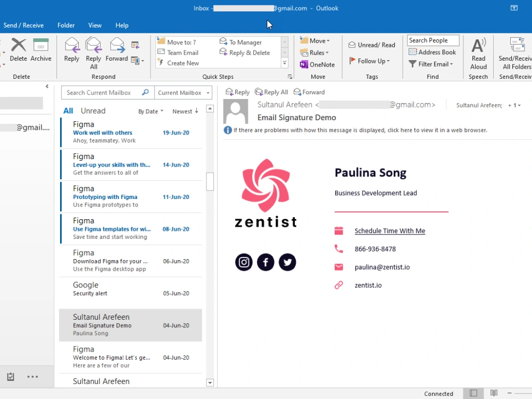532x399 pixels.
Task: Click Reply All in the ribbon
Action: pos(93,53)
